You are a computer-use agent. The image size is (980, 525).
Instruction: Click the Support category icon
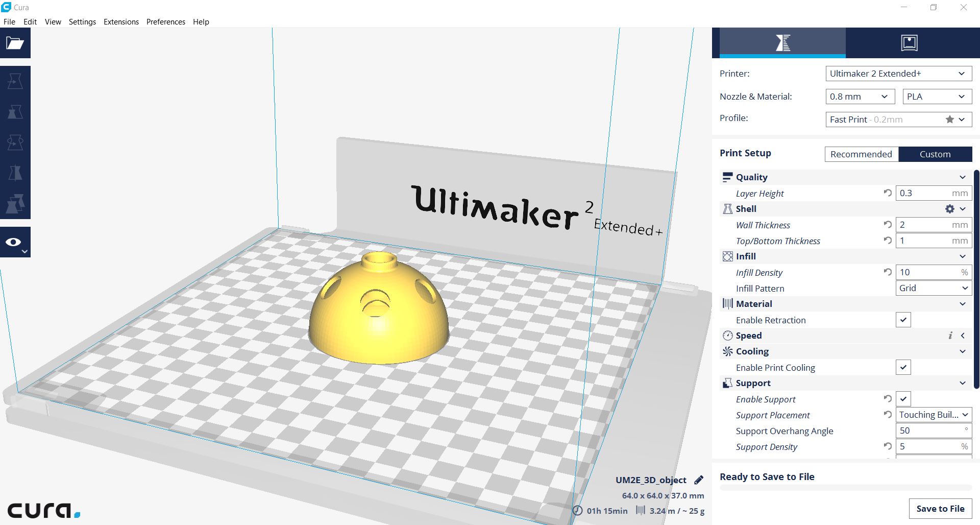point(727,383)
